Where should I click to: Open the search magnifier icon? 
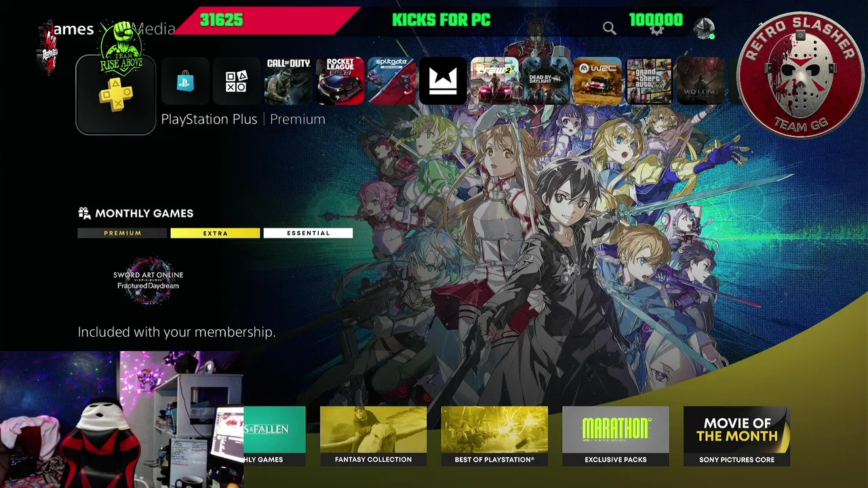coord(610,28)
